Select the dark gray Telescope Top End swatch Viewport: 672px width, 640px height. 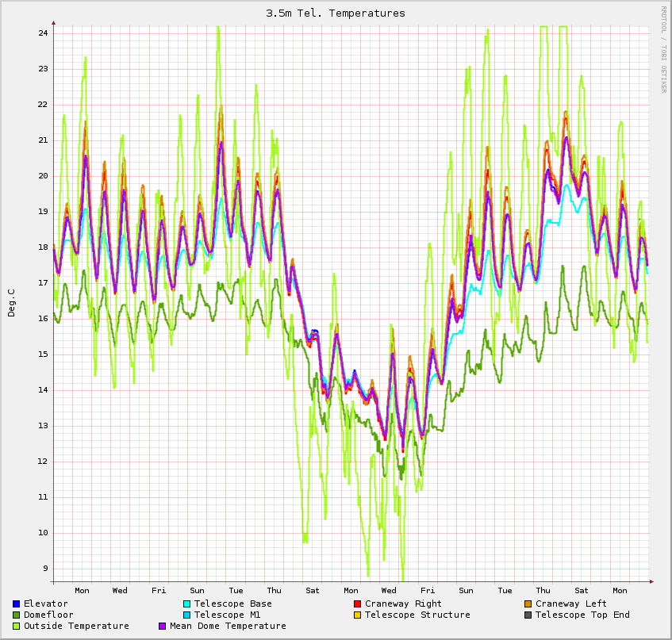coord(528,615)
